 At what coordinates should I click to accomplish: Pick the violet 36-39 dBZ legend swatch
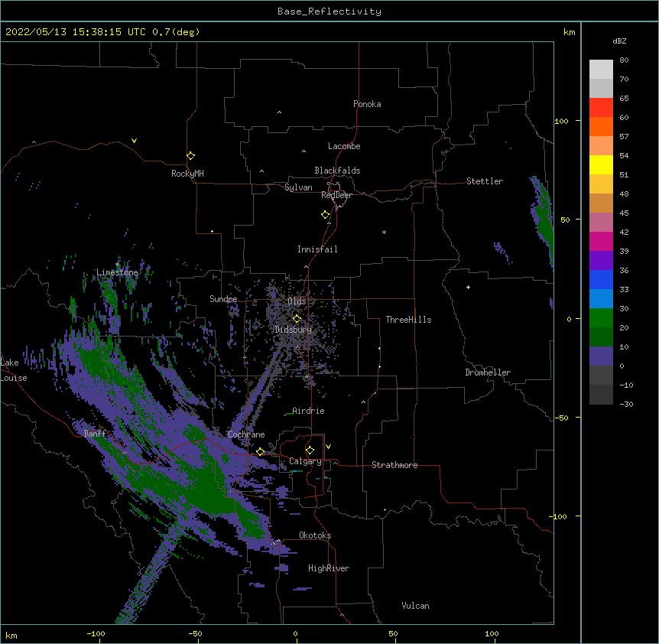coord(601,261)
